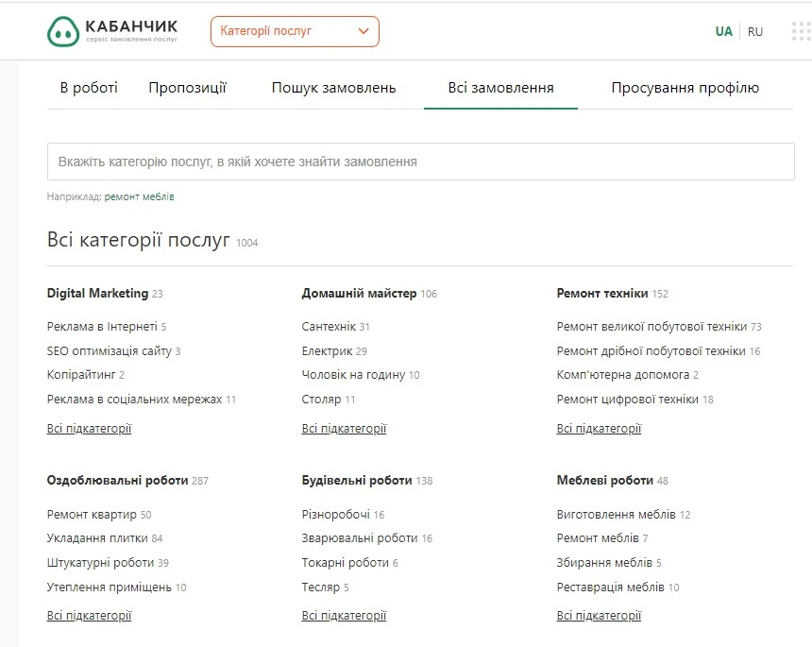
Task: Open the SEO оптимізація сайту category
Action: (x=109, y=349)
